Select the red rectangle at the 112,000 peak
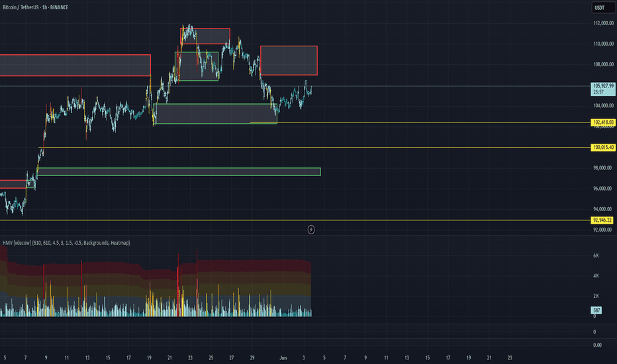This screenshot has height=364, width=617. point(205,36)
